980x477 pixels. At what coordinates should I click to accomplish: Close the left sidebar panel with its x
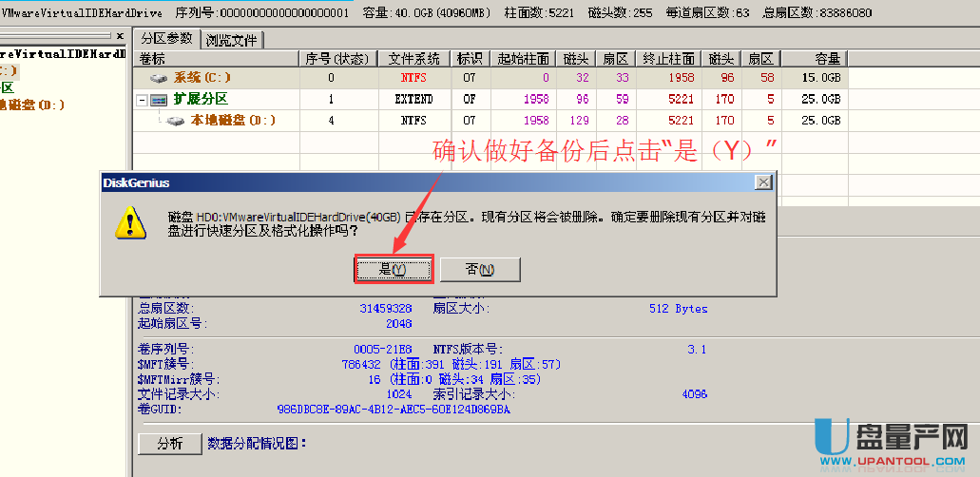click(x=119, y=37)
